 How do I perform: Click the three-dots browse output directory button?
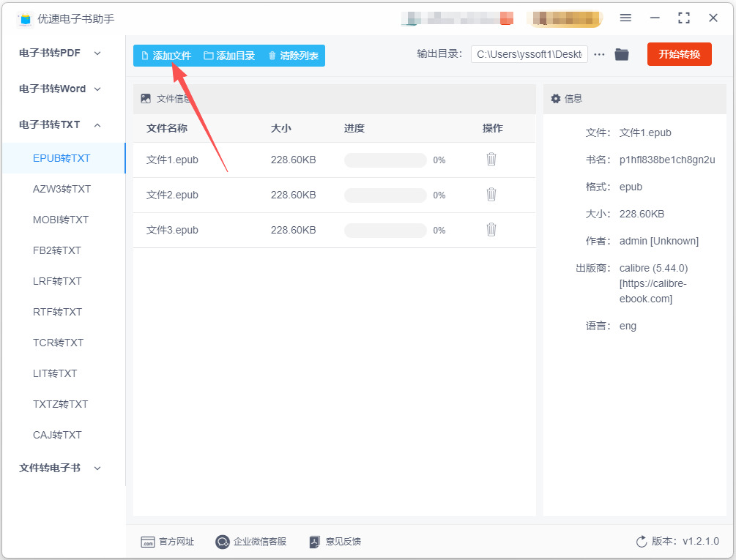tap(599, 54)
